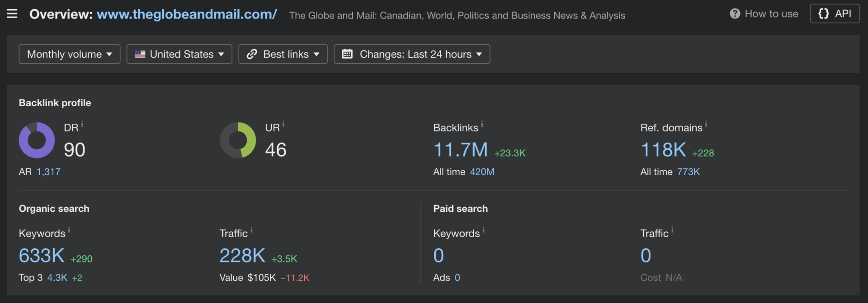
Task: Click the info icon next to DR
Action: tap(82, 124)
